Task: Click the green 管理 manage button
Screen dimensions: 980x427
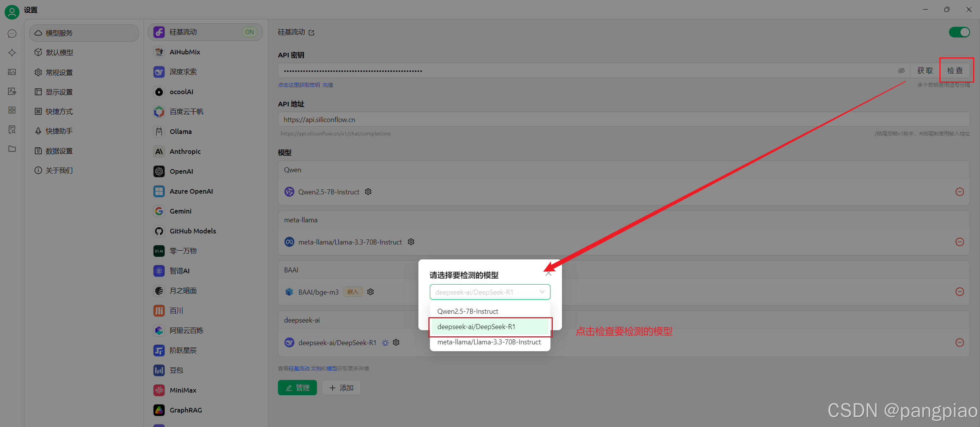Action: [297, 388]
